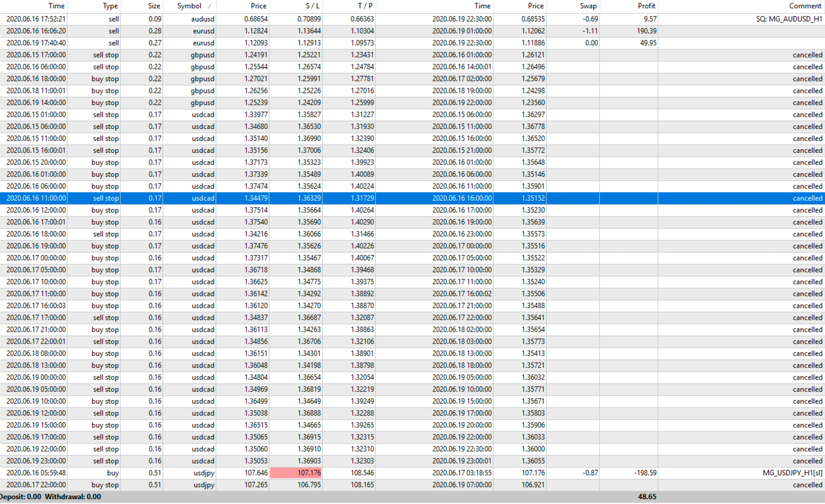Click the T / P column header
Viewport: 825px width, 504px height.
(365, 6)
